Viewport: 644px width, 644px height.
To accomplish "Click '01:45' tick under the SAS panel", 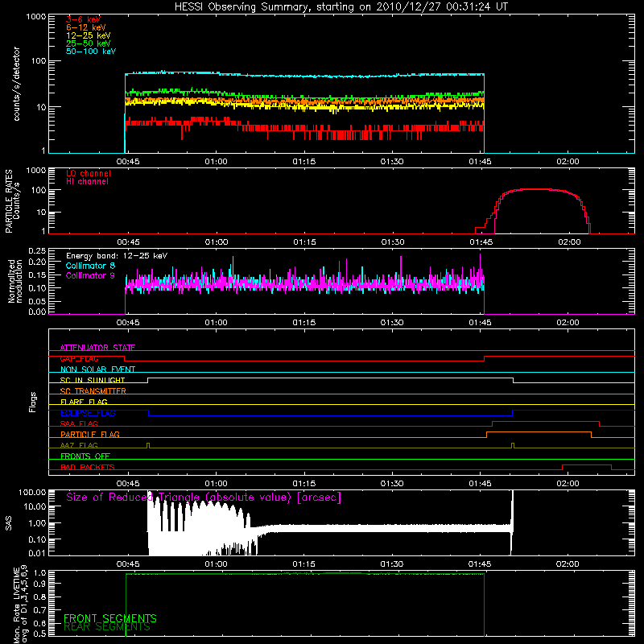I will coord(480,564).
